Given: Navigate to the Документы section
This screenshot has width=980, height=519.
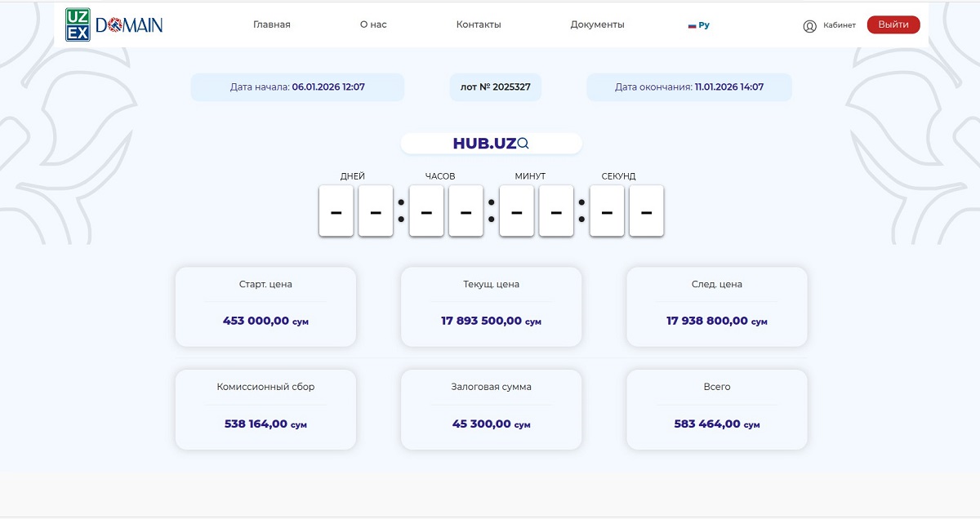Looking at the screenshot, I should (x=597, y=24).
